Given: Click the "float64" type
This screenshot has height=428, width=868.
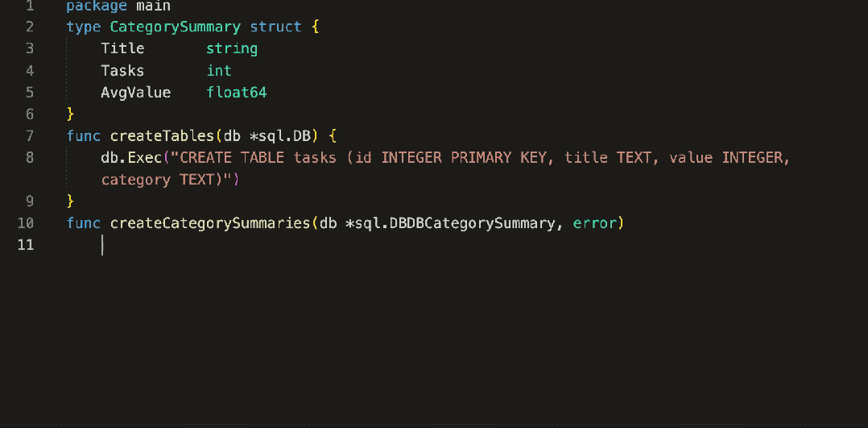Looking at the screenshot, I should pos(237,93).
